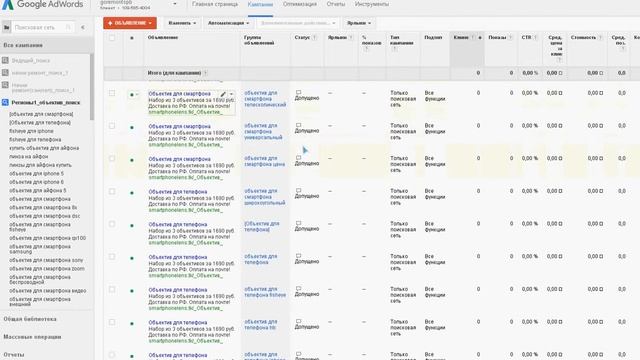Check the ad row for смартфона телескопический
This screenshot has width=640, height=360.
click(112, 93)
